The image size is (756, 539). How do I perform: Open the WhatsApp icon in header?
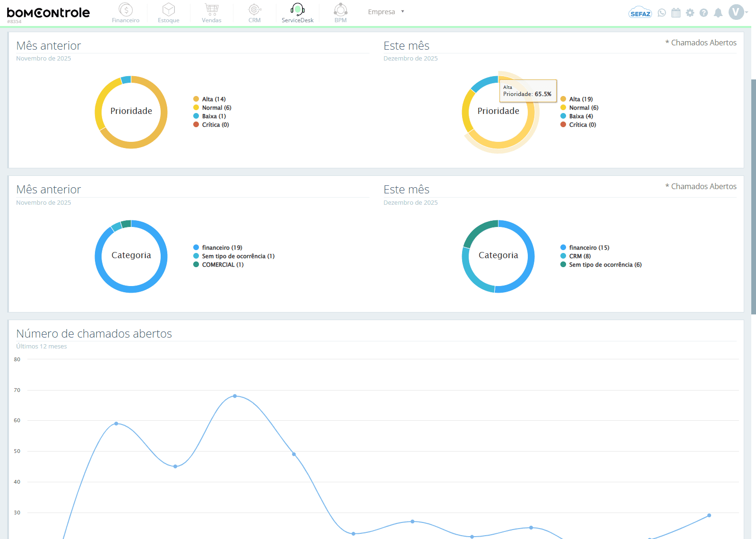coord(662,13)
